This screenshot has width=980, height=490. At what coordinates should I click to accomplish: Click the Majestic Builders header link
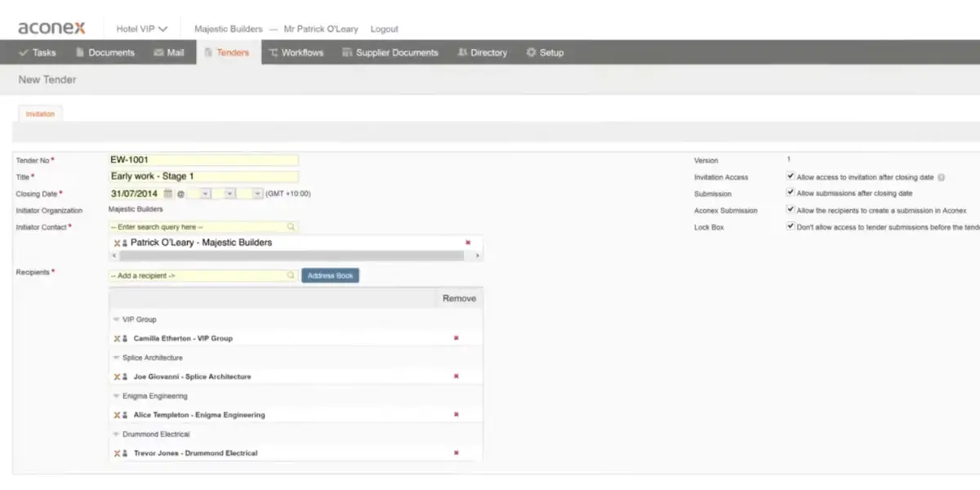click(x=229, y=29)
